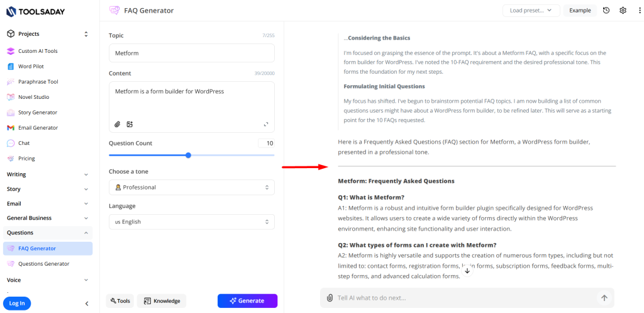
Task: Expand the Writing category
Action: [48, 174]
